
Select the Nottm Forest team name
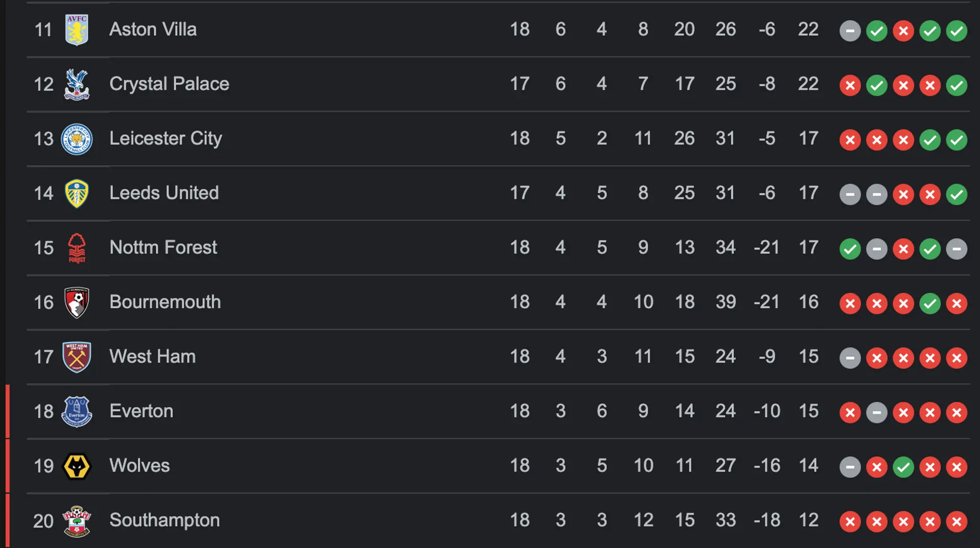point(163,247)
